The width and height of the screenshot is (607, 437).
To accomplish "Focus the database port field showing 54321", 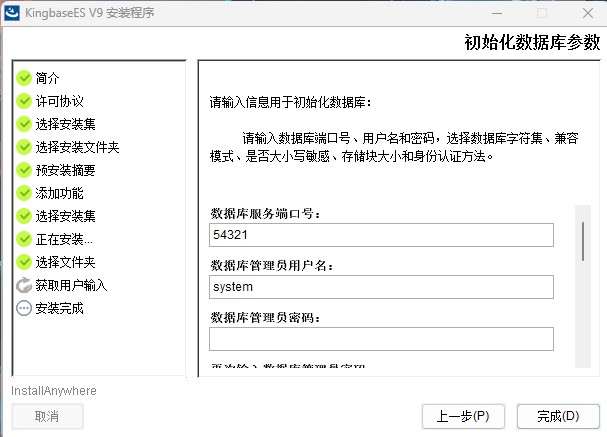I will point(381,235).
